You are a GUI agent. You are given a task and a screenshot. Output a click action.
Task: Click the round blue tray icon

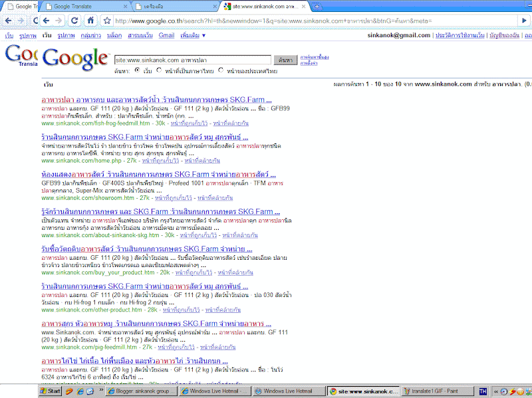[504, 391]
